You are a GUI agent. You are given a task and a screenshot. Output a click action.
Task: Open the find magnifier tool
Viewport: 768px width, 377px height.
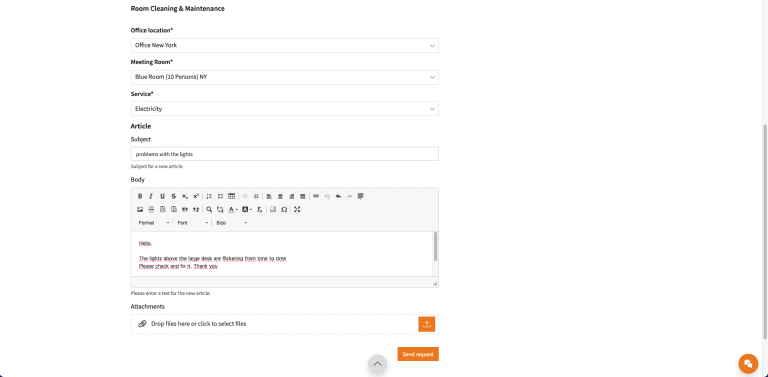pyautogui.click(x=209, y=210)
